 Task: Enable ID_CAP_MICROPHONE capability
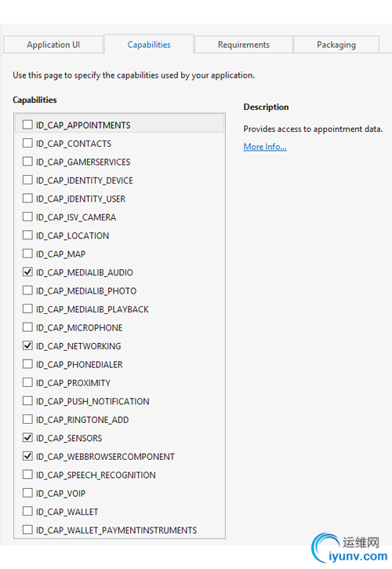point(27,327)
